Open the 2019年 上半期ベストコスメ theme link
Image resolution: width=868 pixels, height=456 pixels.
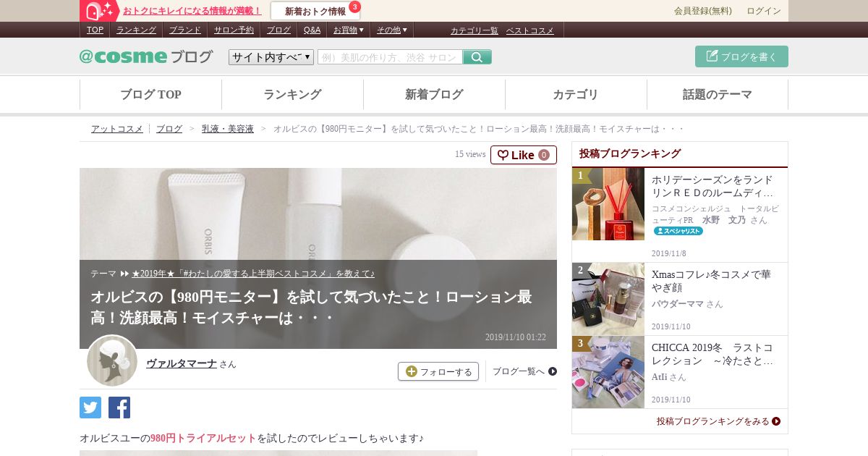[253, 274]
